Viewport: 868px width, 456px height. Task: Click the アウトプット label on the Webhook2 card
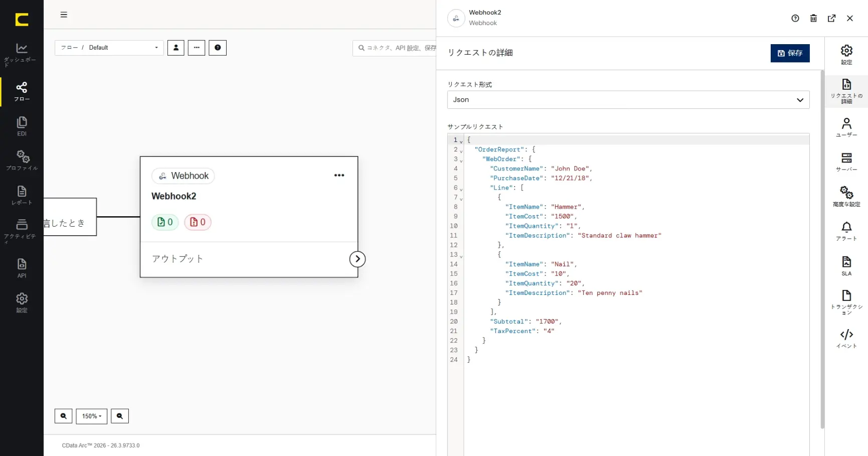(178, 259)
